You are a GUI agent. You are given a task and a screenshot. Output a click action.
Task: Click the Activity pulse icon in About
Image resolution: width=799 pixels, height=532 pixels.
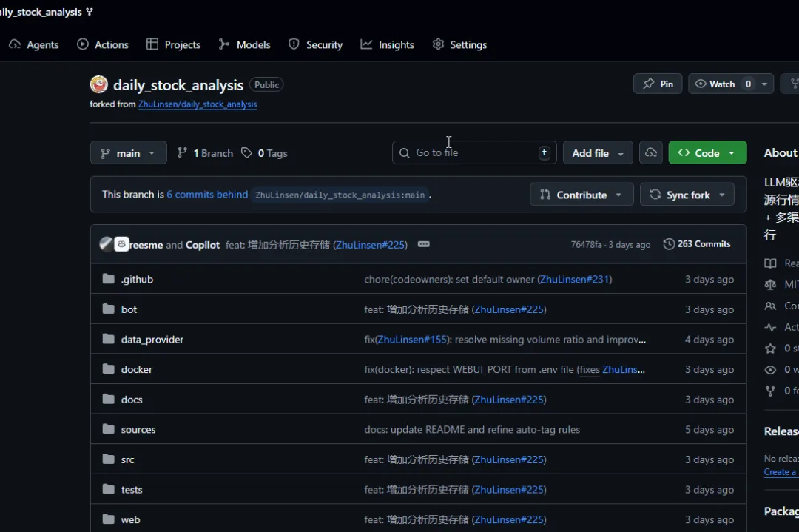coord(770,327)
